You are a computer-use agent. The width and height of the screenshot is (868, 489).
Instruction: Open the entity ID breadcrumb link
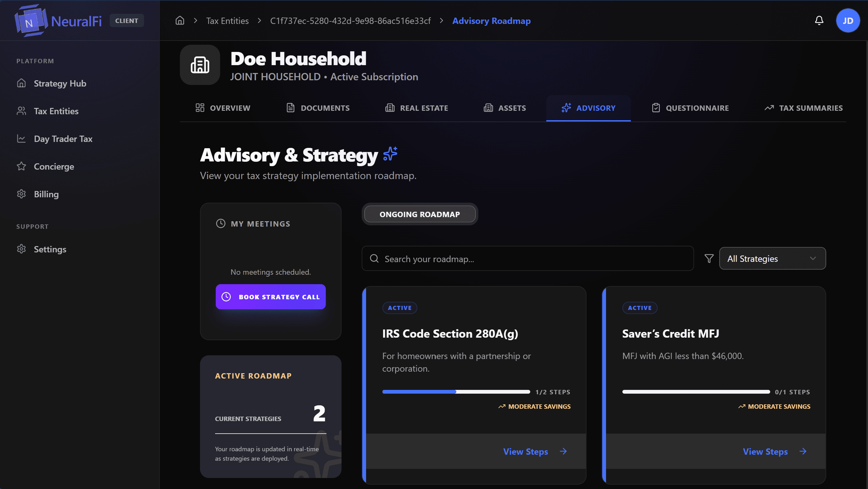point(350,21)
